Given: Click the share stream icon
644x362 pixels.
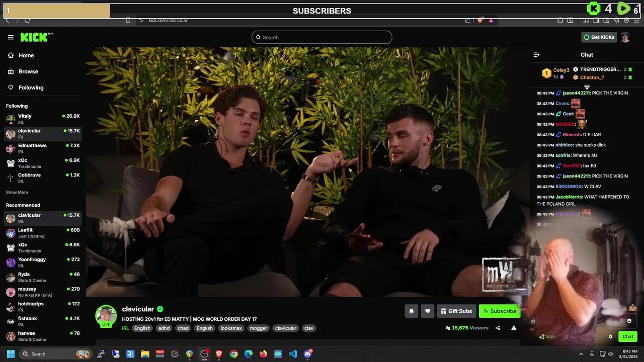Looking at the screenshot, I should click(498, 328).
